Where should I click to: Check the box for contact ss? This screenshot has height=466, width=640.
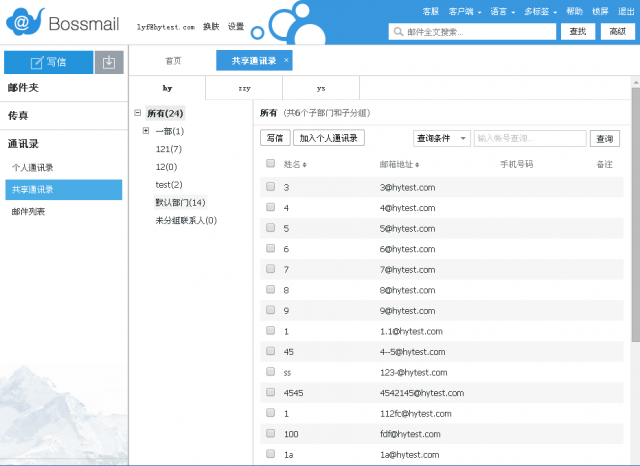270,371
